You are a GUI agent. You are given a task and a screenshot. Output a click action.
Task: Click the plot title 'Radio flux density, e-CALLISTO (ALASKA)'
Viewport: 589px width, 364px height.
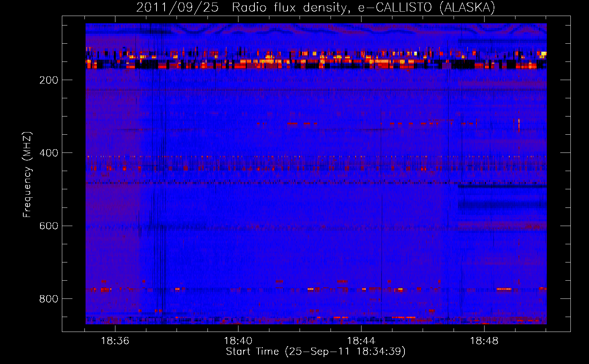pos(364,7)
